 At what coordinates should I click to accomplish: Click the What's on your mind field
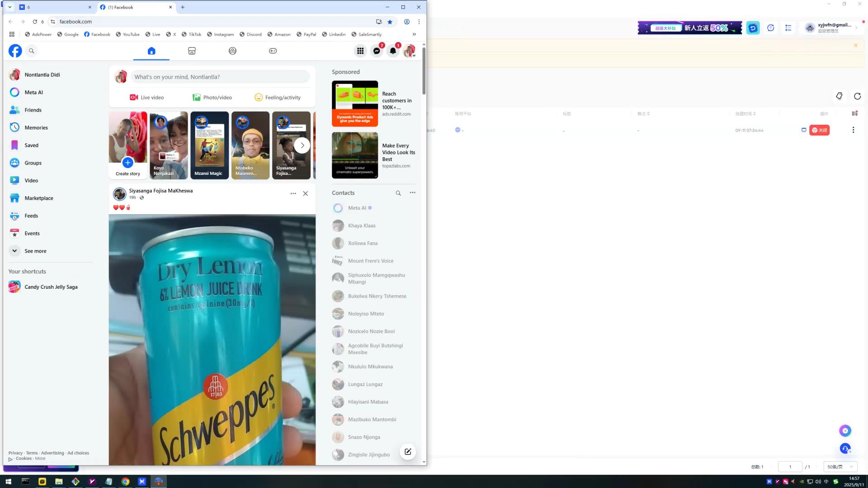(220, 77)
